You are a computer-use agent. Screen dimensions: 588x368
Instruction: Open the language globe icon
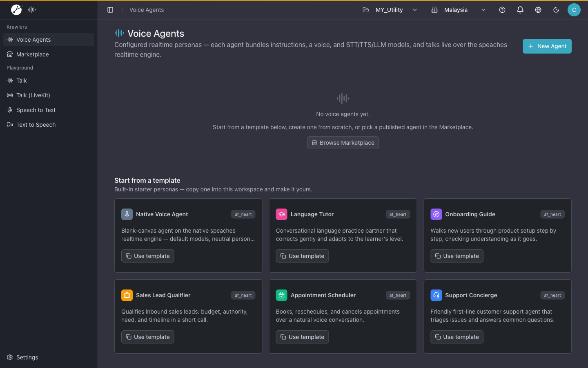point(538,10)
